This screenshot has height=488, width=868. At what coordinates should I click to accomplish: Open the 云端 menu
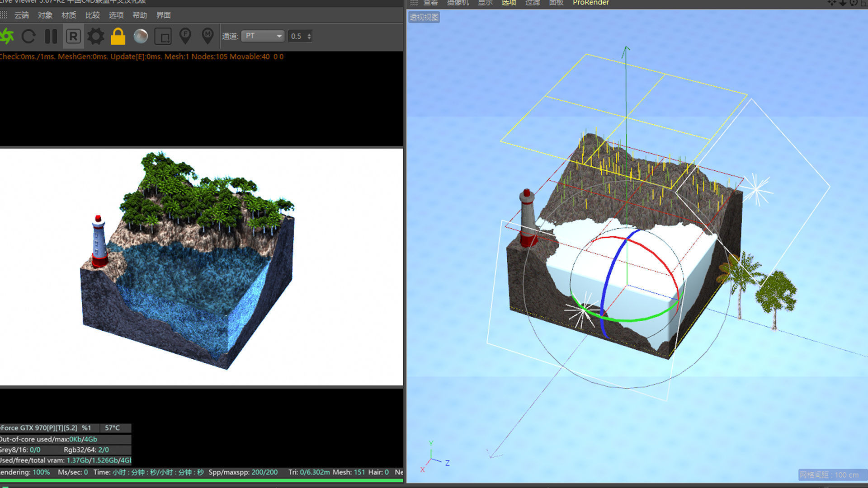click(x=21, y=15)
